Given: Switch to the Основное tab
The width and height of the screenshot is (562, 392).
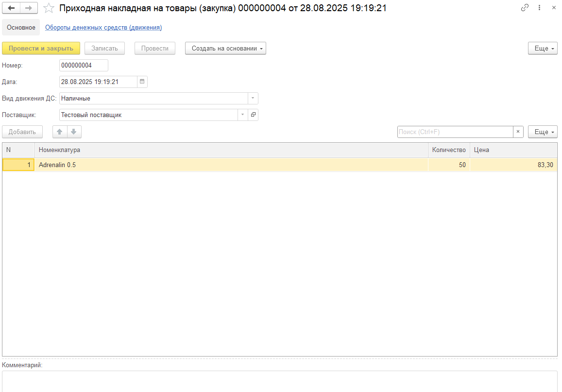Looking at the screenshot, I should pyautogui.click(x=21, y=27).
